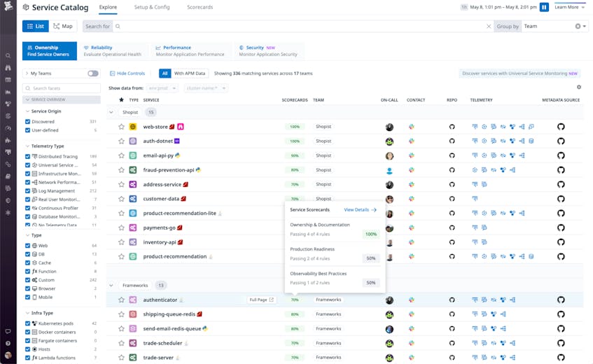The width and height of the screenshot is (593, 364).
Task: Select the Performance view tab
Action: click(190, 51)
